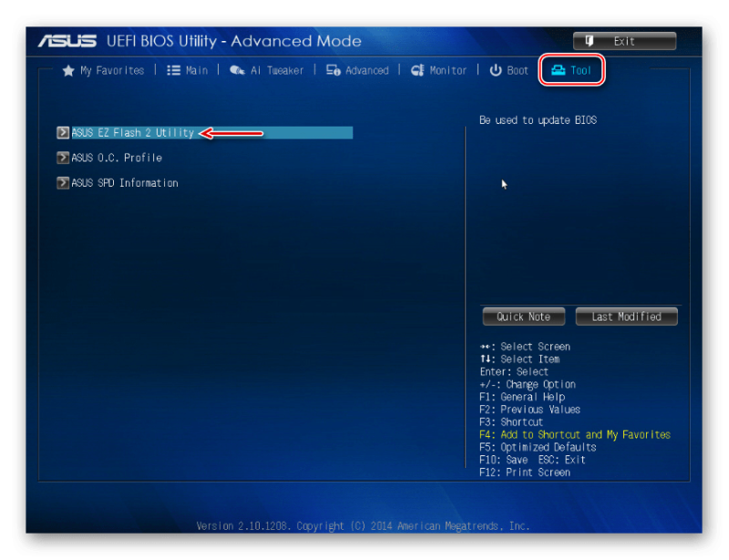Click the 'Be used to update BIOS' text

tap(538, 120)
